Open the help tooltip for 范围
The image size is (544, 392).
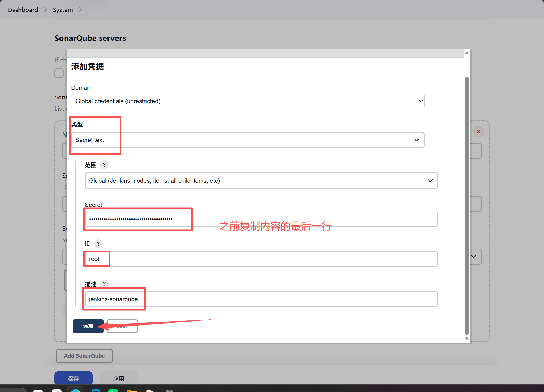tap(104, 165)
